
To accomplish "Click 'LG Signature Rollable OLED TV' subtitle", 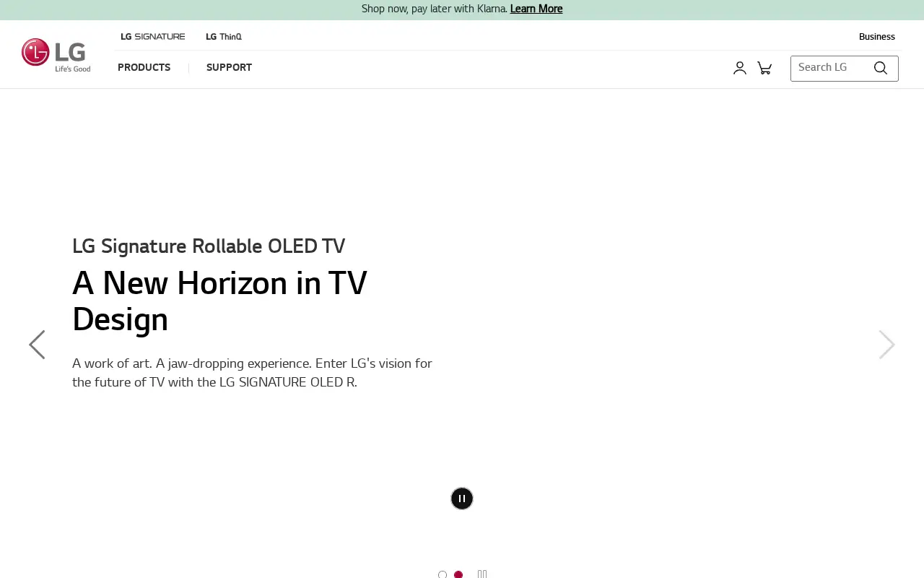I will [209, 246].
